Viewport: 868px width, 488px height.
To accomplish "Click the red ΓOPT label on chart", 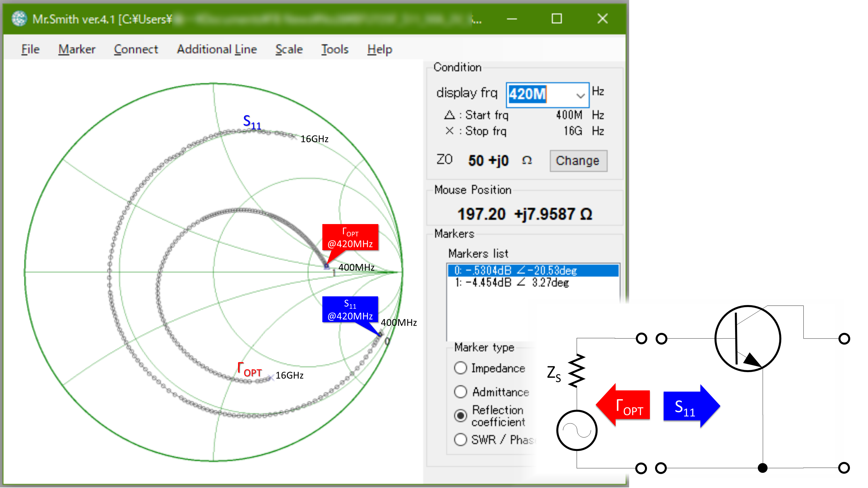I will pyautogui.click(x=250, y=370).
